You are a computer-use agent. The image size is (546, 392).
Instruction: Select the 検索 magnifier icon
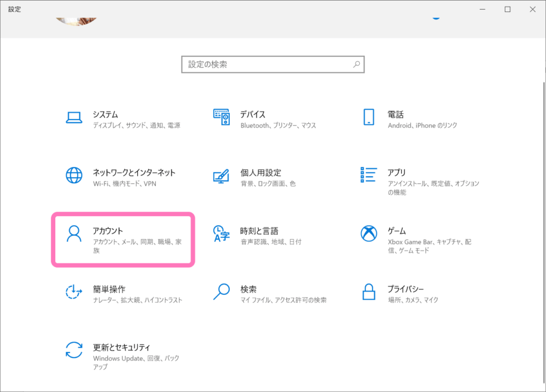(222, 294)
